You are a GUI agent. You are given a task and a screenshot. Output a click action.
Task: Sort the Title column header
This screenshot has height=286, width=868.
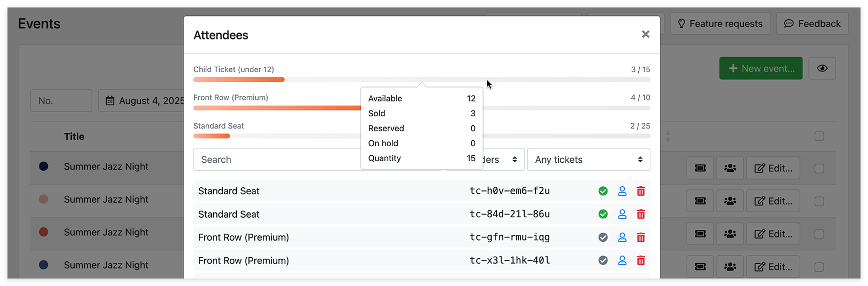coord(74,137)
